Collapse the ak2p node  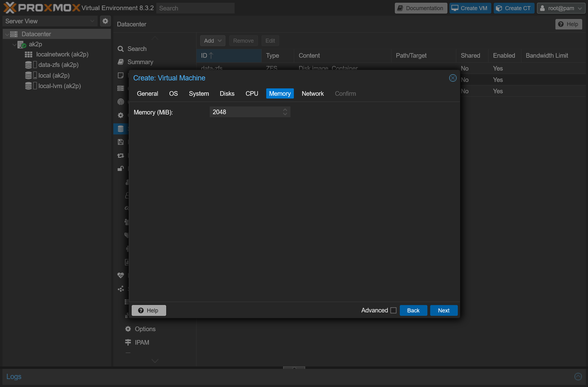pyautogui.click(x=14, y=45)
